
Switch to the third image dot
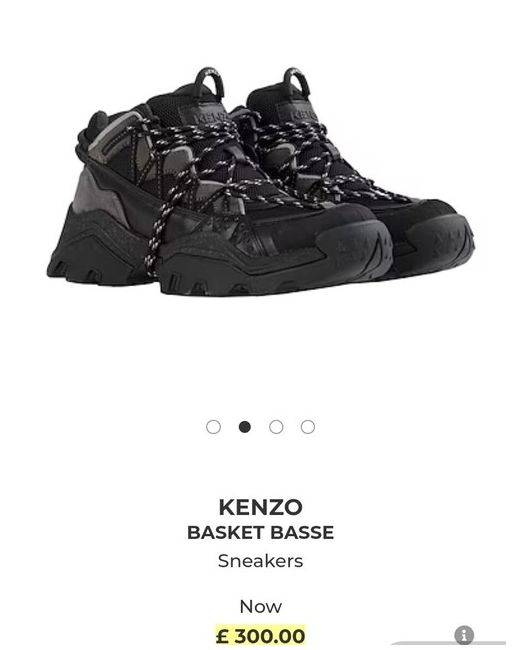(276, 427)
